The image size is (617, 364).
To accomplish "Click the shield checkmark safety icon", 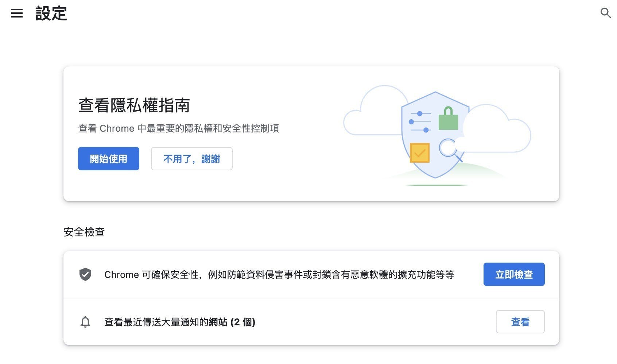I will point(85,274).
